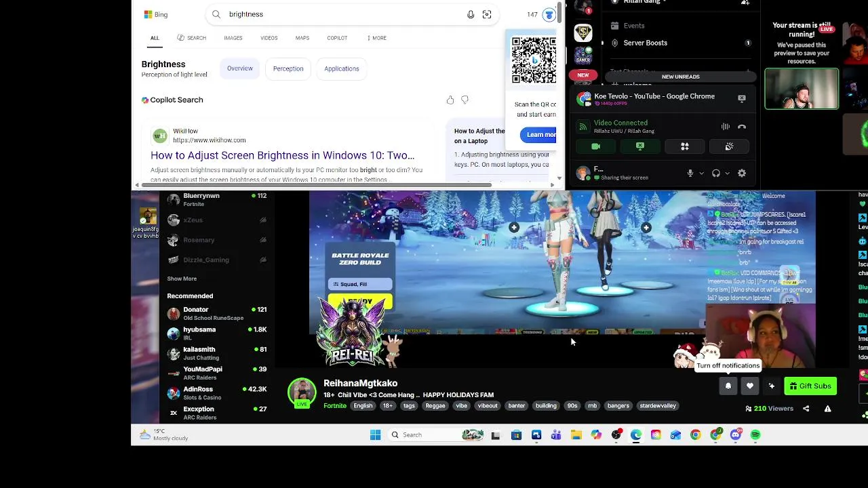
Task: Open Spotify from the taskbar
Action: pos(755,435)
